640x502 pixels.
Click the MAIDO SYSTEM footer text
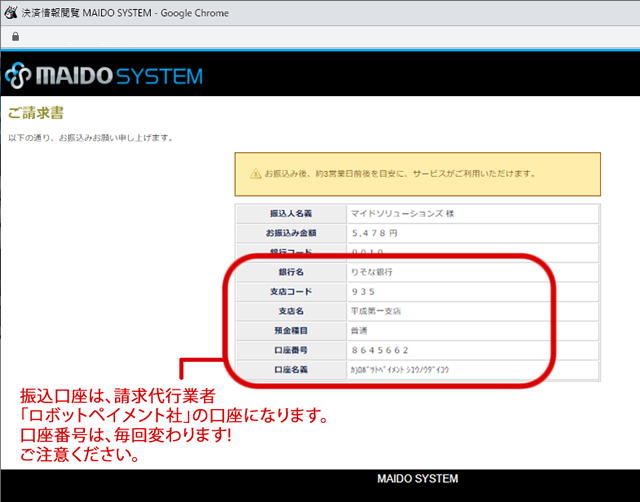coord(418,479)
